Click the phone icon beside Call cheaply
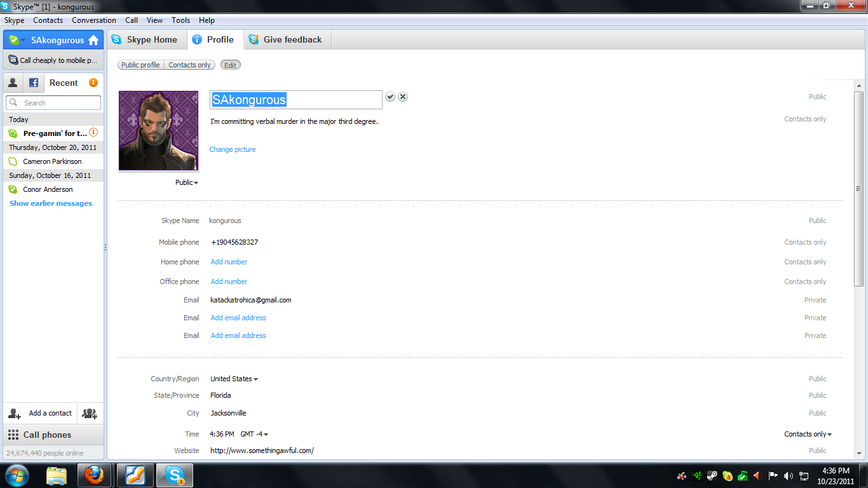868x488 pixels. (13, 60)
